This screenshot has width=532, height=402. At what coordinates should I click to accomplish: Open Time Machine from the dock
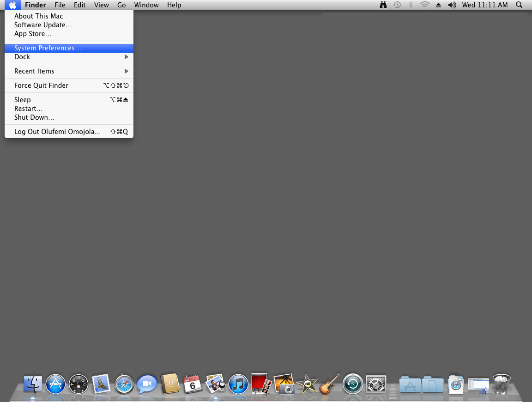352,384
